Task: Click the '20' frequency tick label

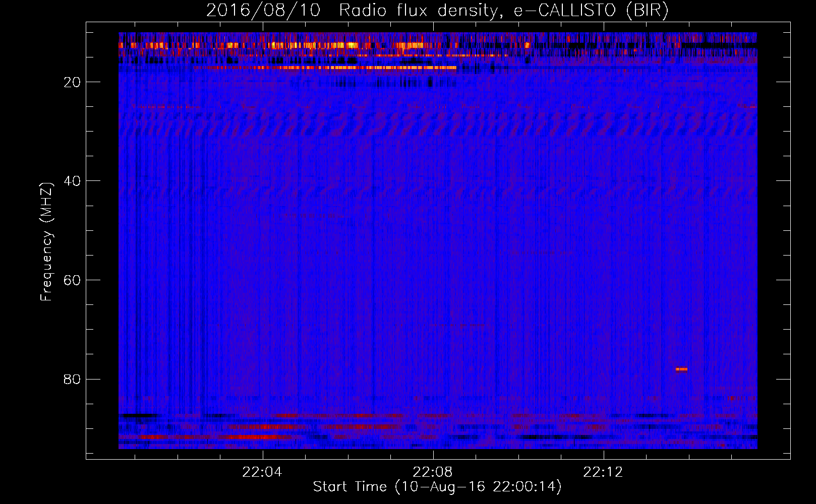Action: (72, 82)
